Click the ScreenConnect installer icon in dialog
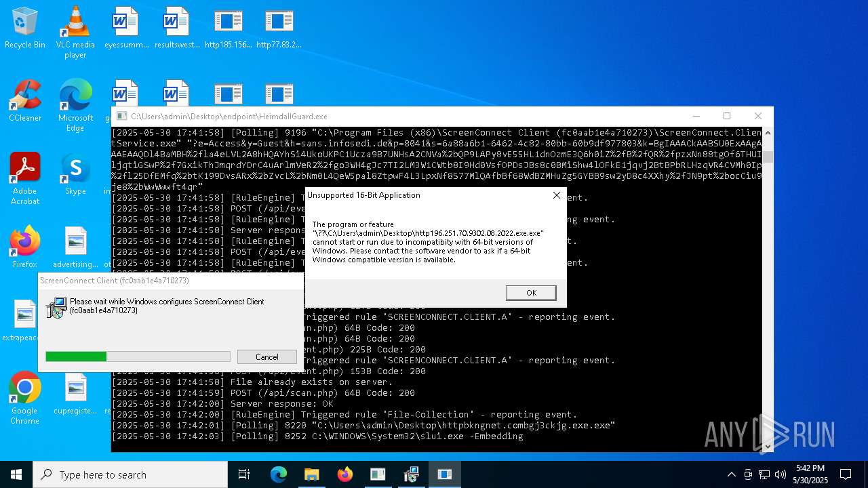The width and height of the screenshot is (868, 488). pyautogui.click(x=56, y=307)
